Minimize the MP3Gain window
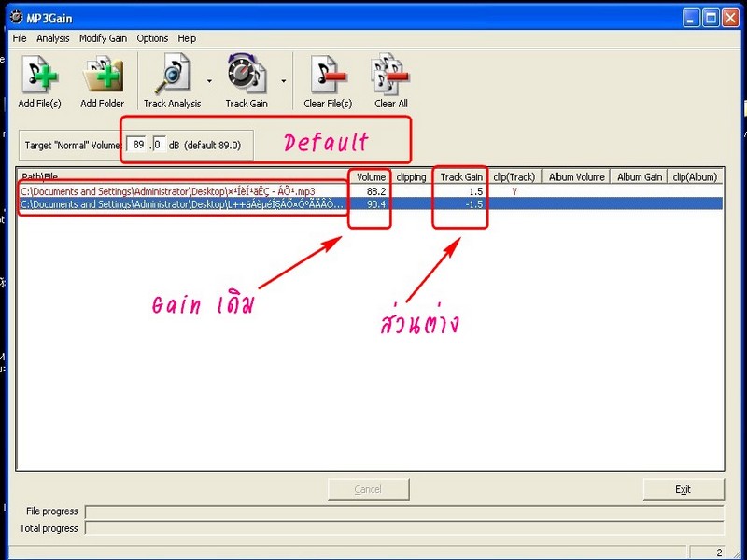The image size is (747, 560). pos(692,18)
